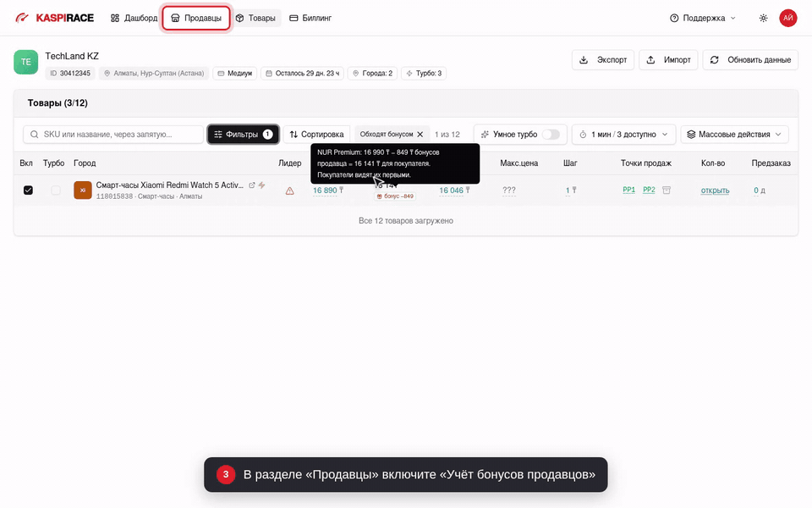Click the TE seller avatar
The height and width of the screenshot is (508, 812).
pyautogui.click(x=26, y=62)
